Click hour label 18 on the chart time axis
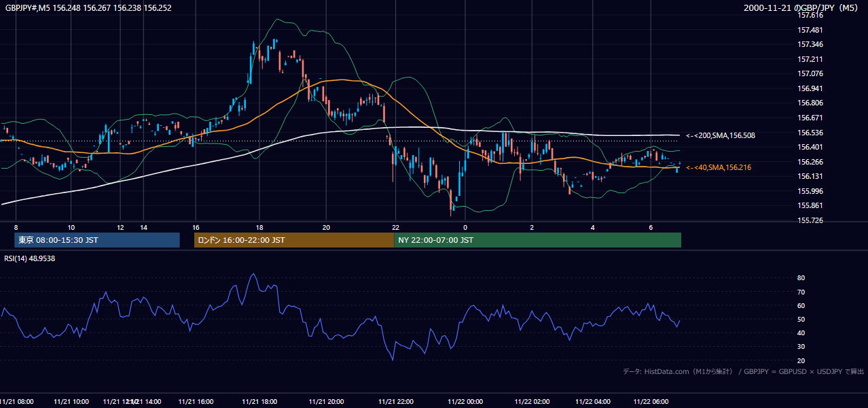Image resolution: width=868 pixels, height=408 pixels. pos(259,227)
